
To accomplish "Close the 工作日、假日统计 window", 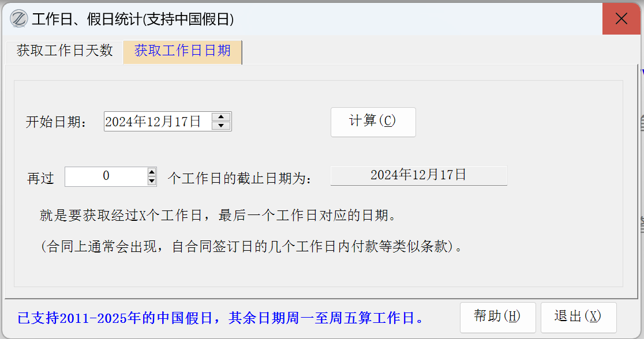I will click(621, 19).
